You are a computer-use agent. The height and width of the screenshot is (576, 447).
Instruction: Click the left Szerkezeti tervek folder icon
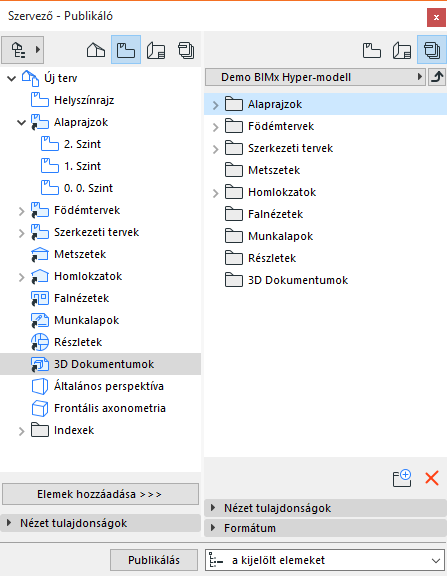[40, 232]
